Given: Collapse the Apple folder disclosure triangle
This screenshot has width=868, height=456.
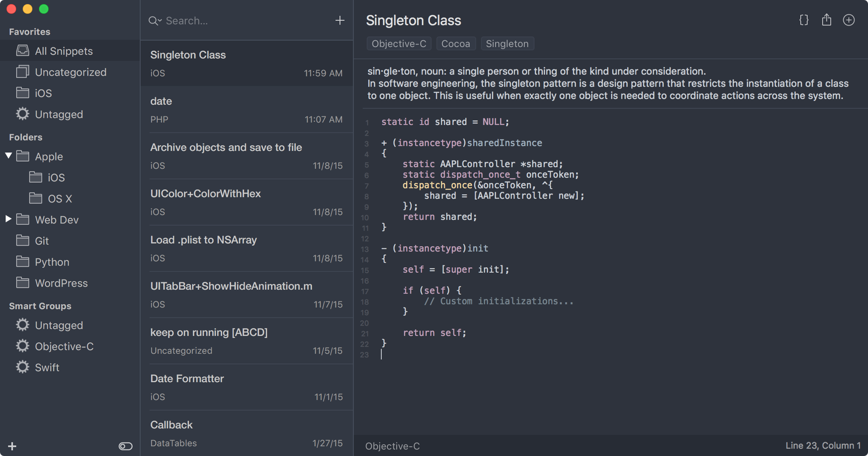Looking at the screenshot, I should tap(8, 156).
